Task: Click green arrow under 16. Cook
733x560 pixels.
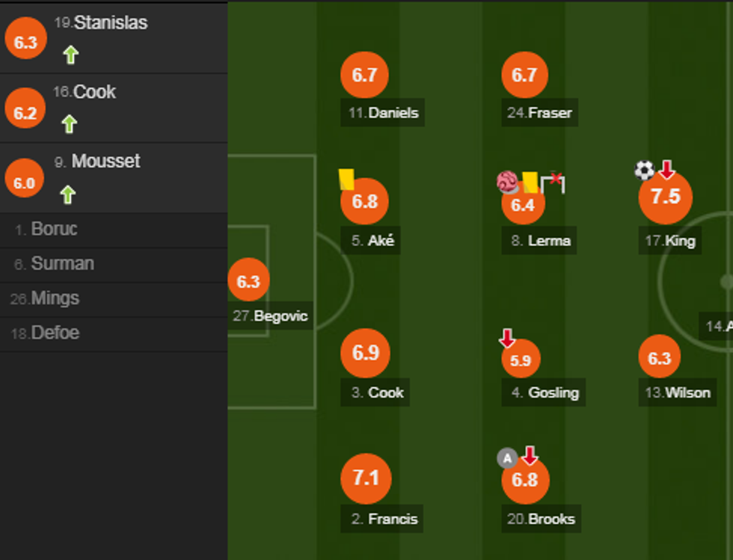Action: (x=70, y=123)
